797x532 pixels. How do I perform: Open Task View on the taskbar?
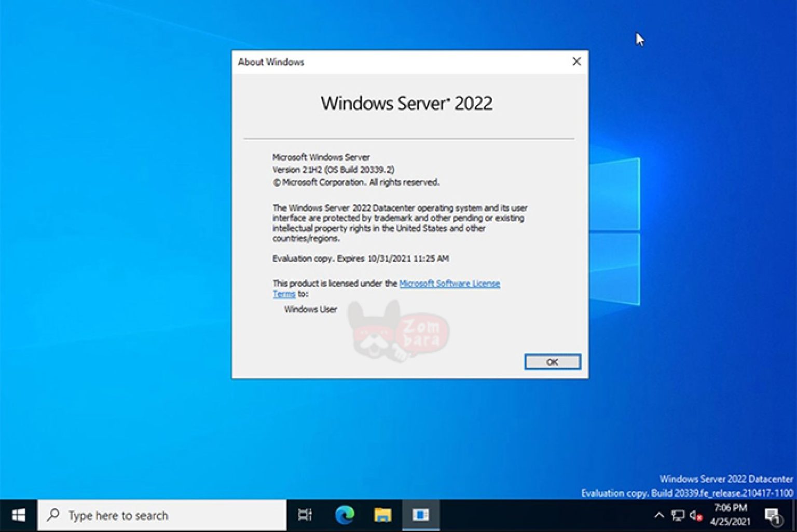point(305,515)
